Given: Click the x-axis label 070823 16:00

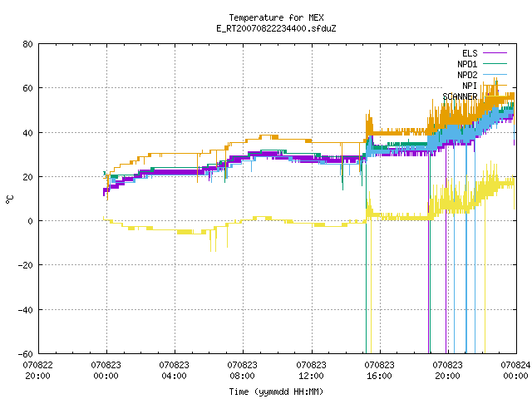Looking at the screenshot, I should click(x=379, y=371).
